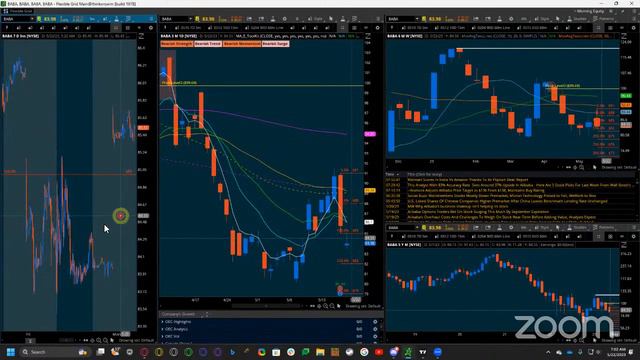Expand the OEC Highlights row

162,322
